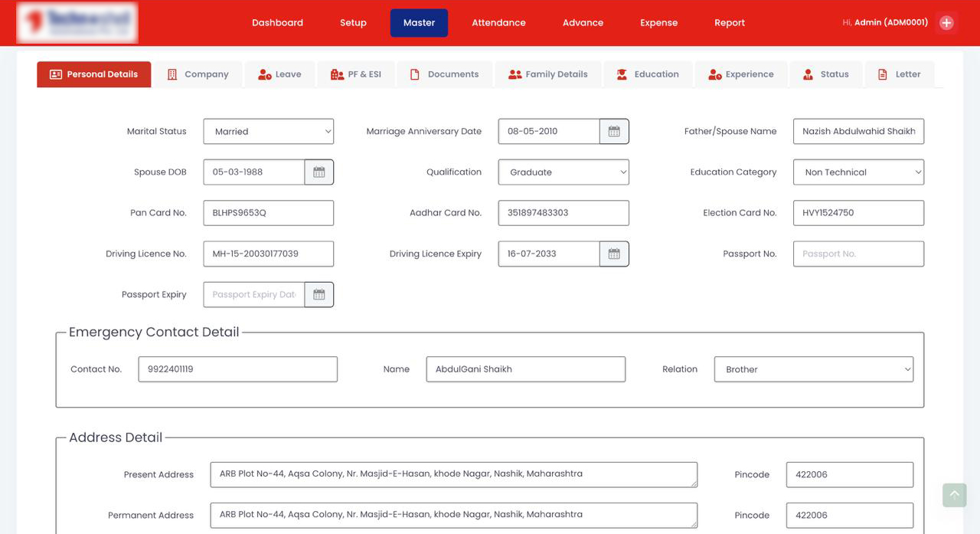
Task: Open the Report menu
Action: (729, 22)
